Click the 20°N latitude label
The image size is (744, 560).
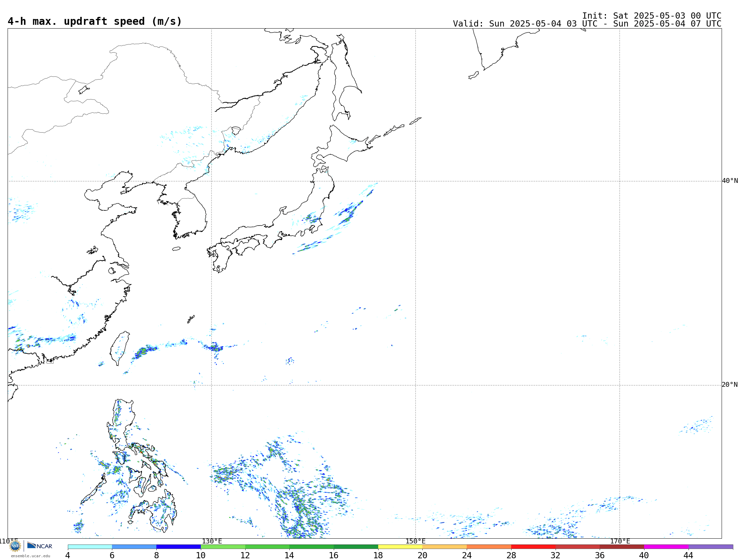[730, 385]
